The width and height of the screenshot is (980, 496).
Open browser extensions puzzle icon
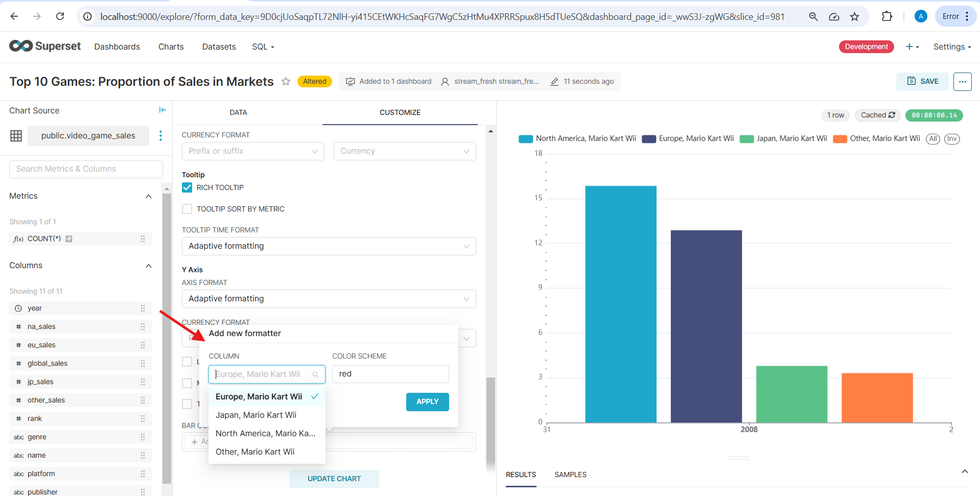pyautogui.click(x=887, y=16)
